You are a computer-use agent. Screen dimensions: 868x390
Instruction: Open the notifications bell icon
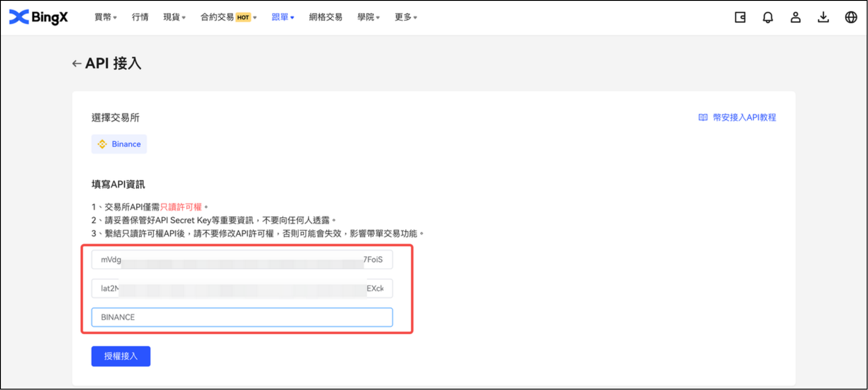click(768, 17)
